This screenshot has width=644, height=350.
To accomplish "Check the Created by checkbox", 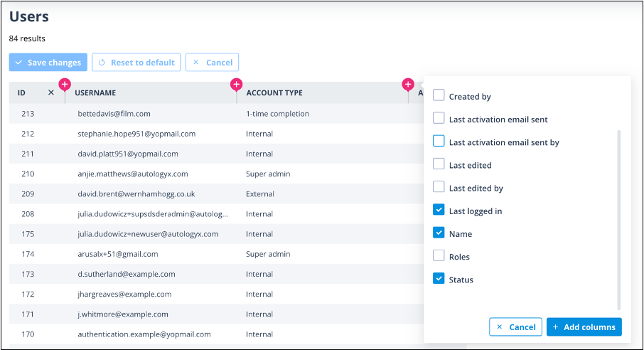I will [439, 95].
